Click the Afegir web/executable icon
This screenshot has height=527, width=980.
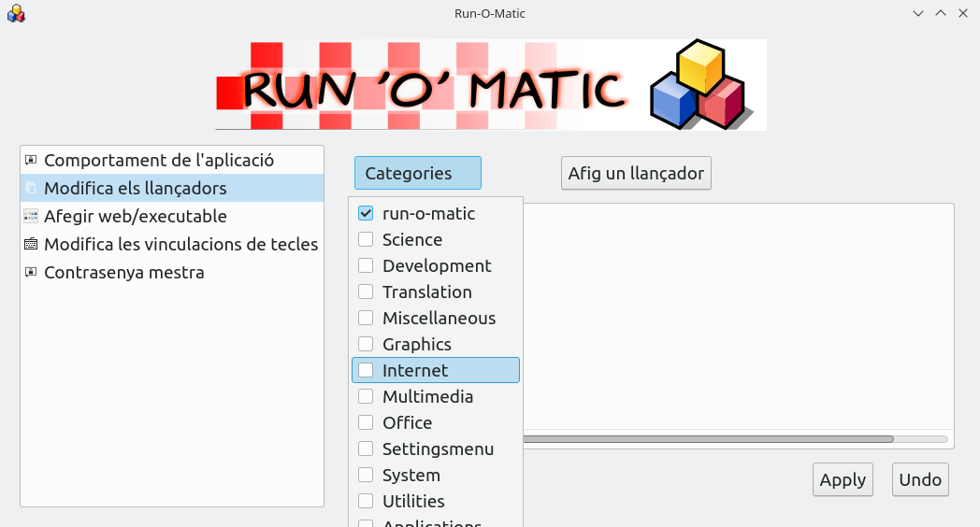pyautogui.click(x=31, y=217)
